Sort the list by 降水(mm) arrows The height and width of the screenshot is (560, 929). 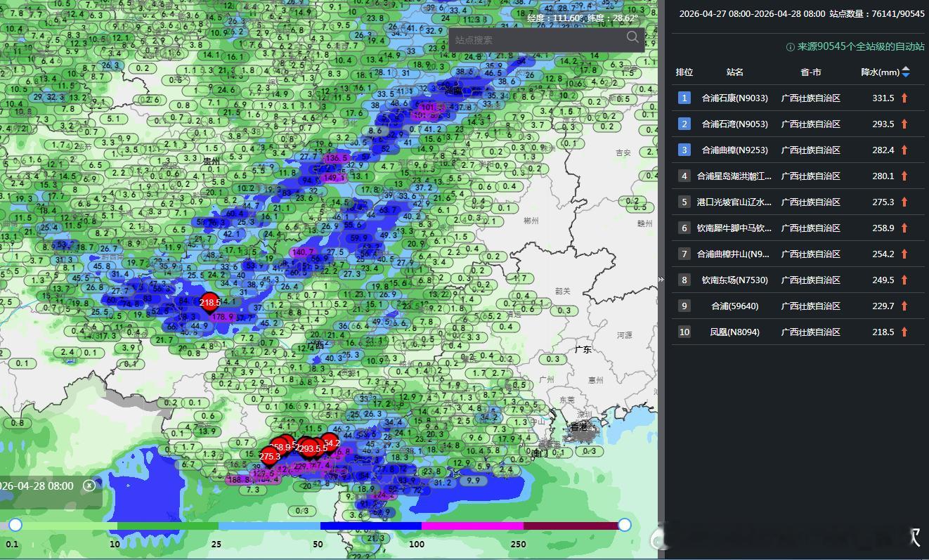click(906, 72)
